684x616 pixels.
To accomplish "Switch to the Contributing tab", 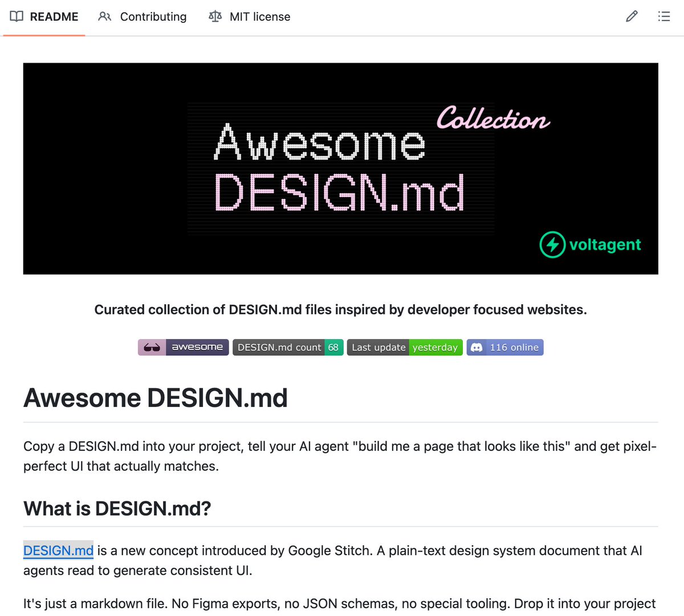I will coord(142,17).
